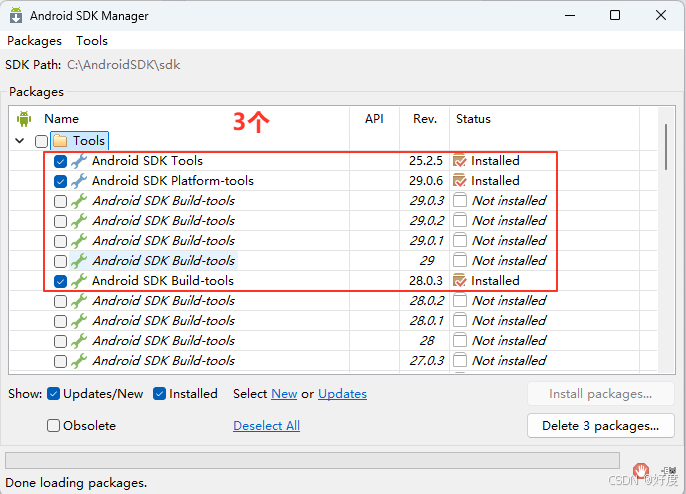
Task: Click the red stop icon in status bar
Action: 641,471
